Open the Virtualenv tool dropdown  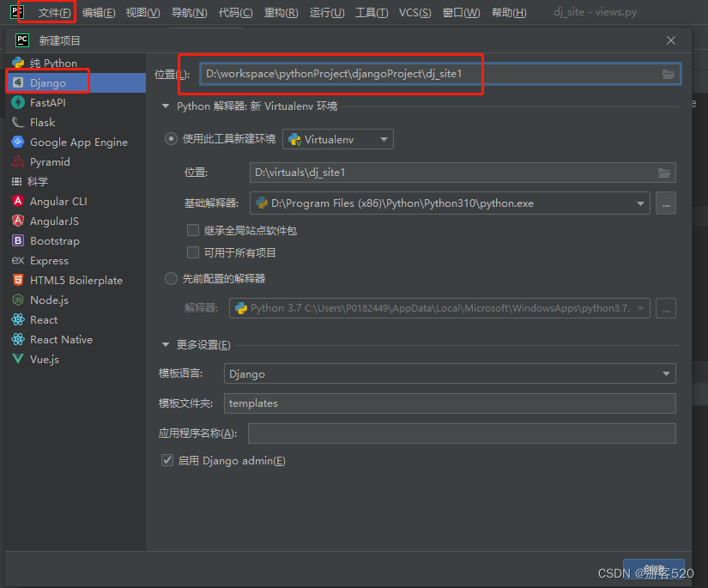[338, 139]
